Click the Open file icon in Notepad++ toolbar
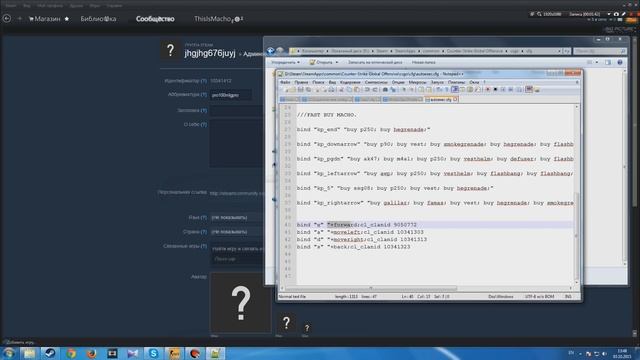 click(293, 89)
